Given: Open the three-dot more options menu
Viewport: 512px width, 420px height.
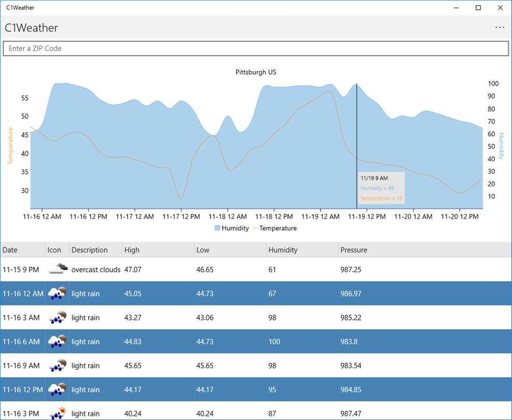Looking at the screenshot, I should (x=500, y=27).
